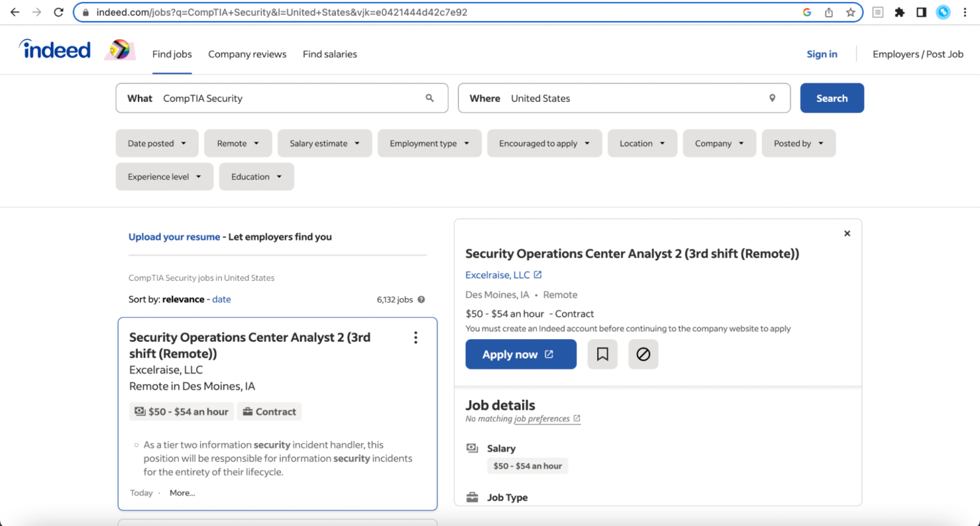Click the help icon next to 6,132 jobs
This screenshot has width=980, height=526.
click(x=421, y=300)
